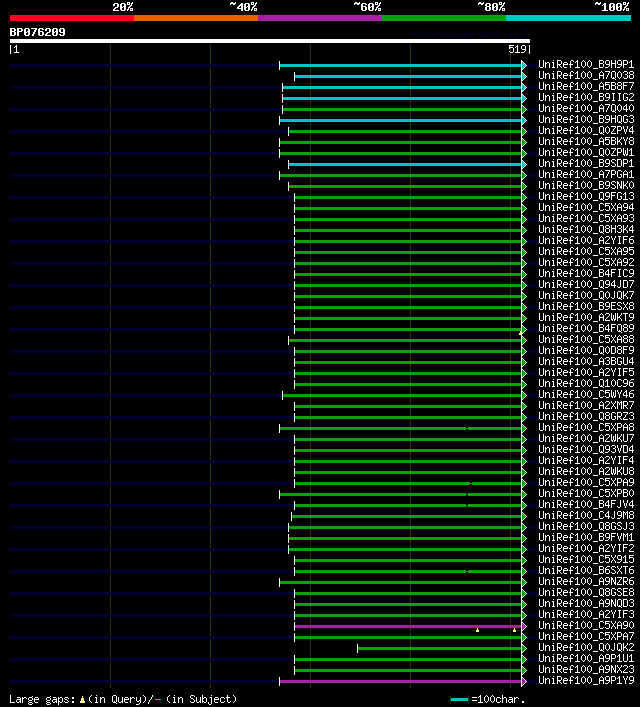The width and height of the screenshot is (640, 707).
Task: Open hit UniRef100_A7Q040
Action: [586, 108]
